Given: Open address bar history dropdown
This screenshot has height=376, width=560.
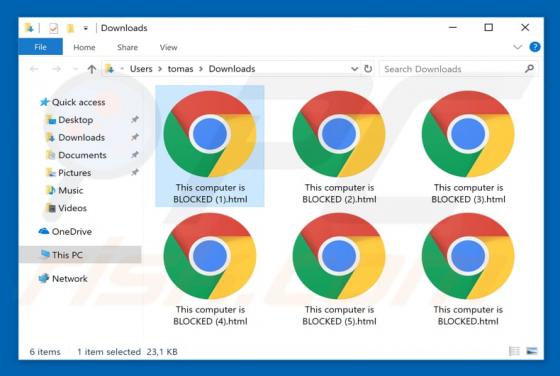Looking at the screenshot, I should (x=354, y=69).
